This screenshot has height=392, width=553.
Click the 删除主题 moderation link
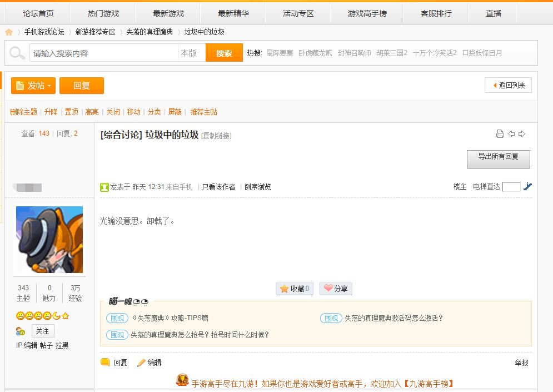click(24, 112)
